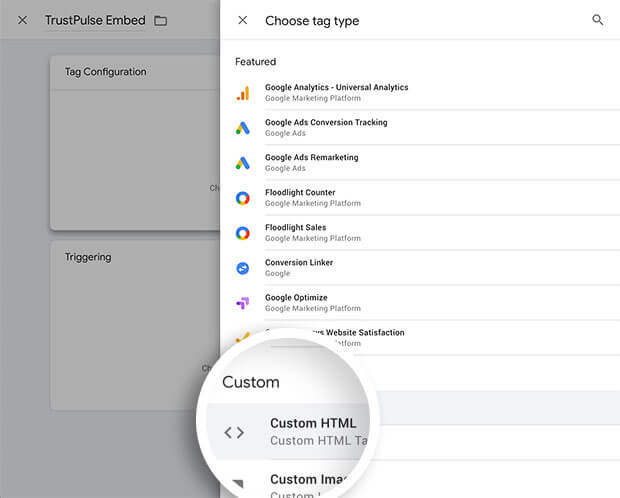
Task: Open the Tag Configuration card
Action: [135, 142]
